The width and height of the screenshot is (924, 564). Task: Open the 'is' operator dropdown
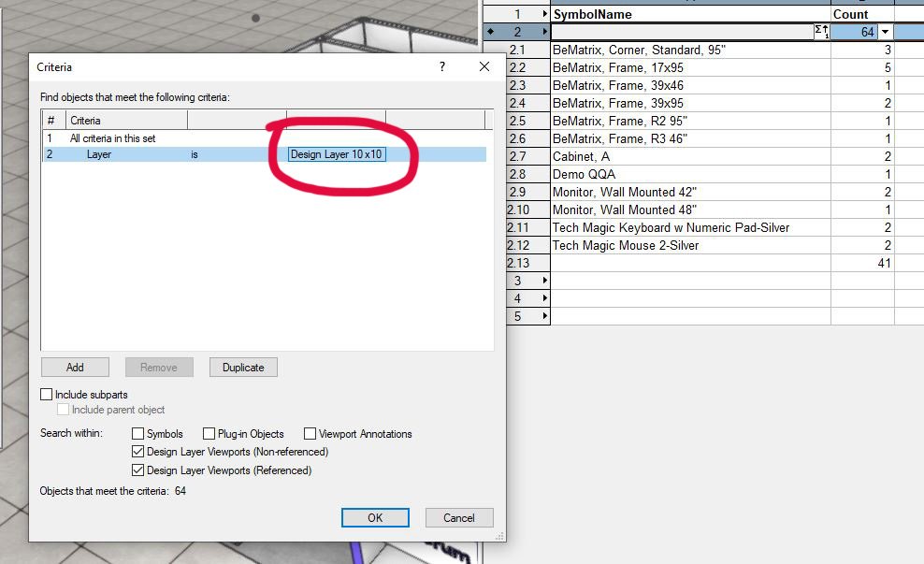coord(236,153)
